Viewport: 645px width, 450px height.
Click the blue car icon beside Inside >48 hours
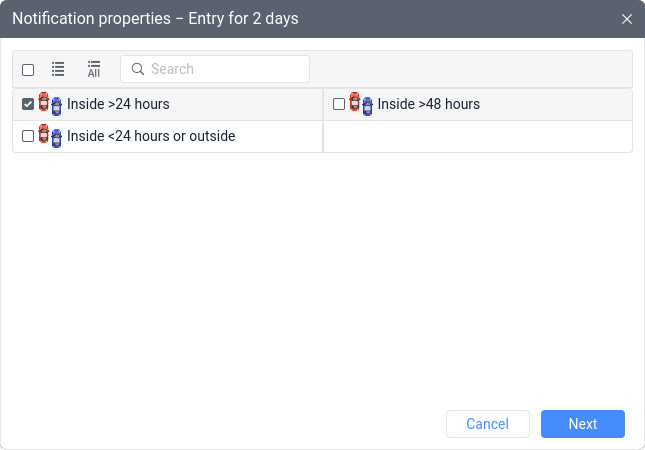[367, 107]
